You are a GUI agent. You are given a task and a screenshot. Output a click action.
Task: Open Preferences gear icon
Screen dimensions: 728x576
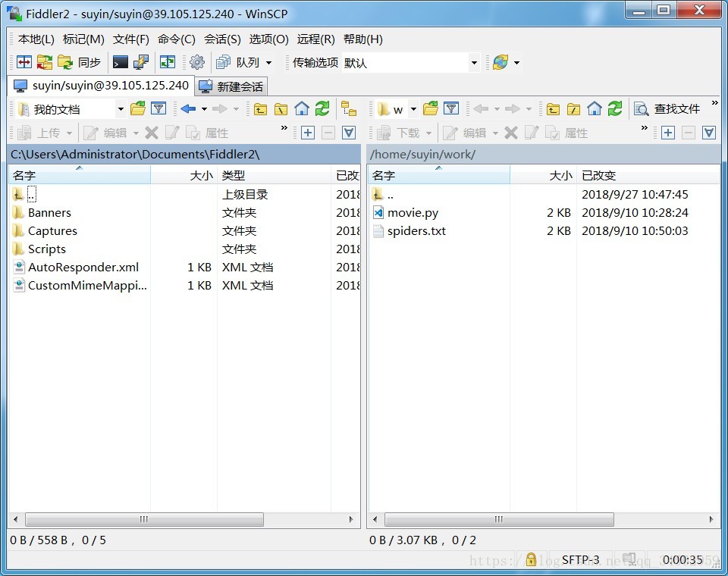tap(197, 61)
